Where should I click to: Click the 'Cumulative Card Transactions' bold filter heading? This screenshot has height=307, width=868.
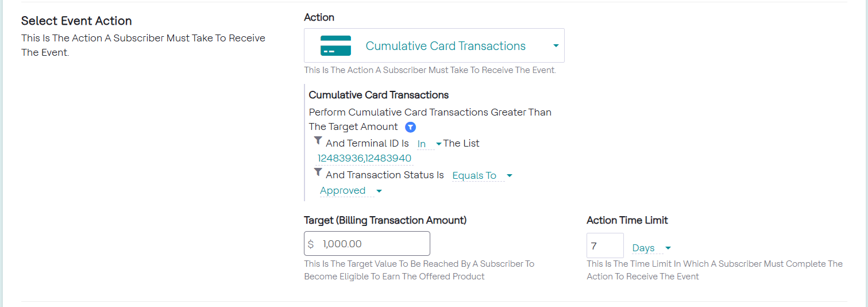pyautogui.click(x=379, y=95)
